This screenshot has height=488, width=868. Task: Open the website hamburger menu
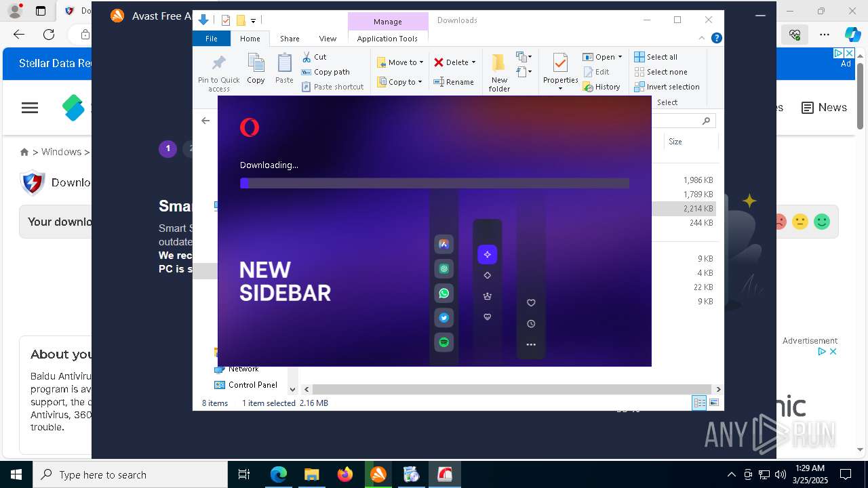(x=30, y=108)
